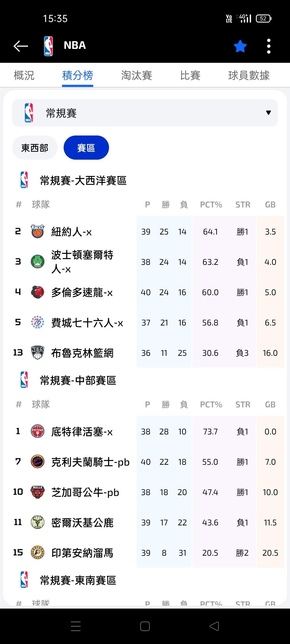Select the 賽區 division view
The height and width of the screenshot is (644, 290).
click(x=86, y=148)
